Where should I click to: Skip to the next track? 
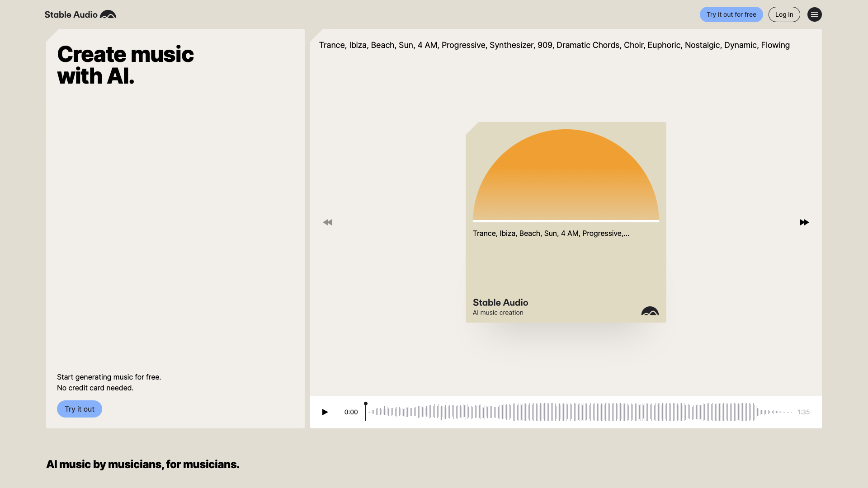click(804, 222)
